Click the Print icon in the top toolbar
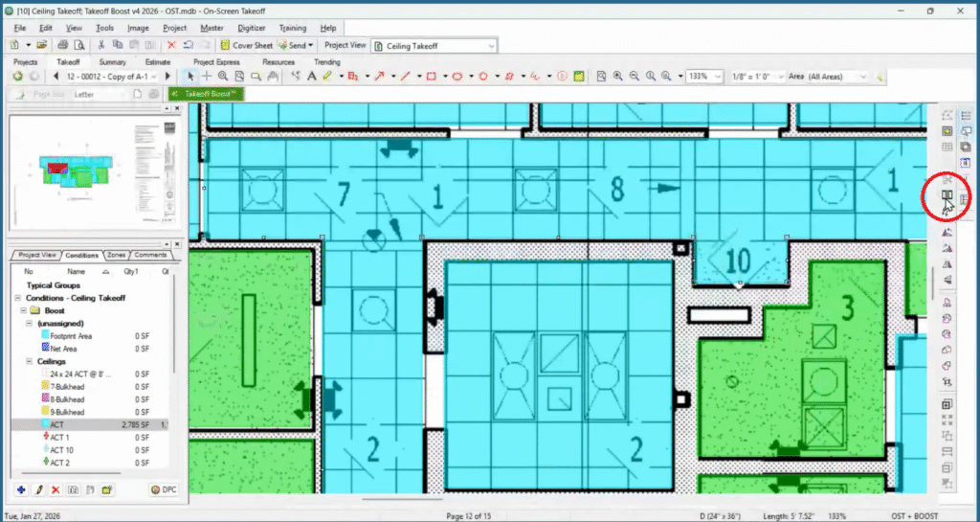Screen dimensions: 980x522 click(62, 45)
